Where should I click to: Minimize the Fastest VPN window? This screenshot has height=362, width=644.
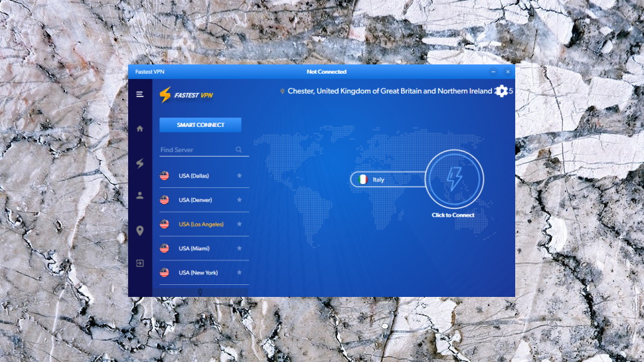pyautogui.click(x=493, y=72)
